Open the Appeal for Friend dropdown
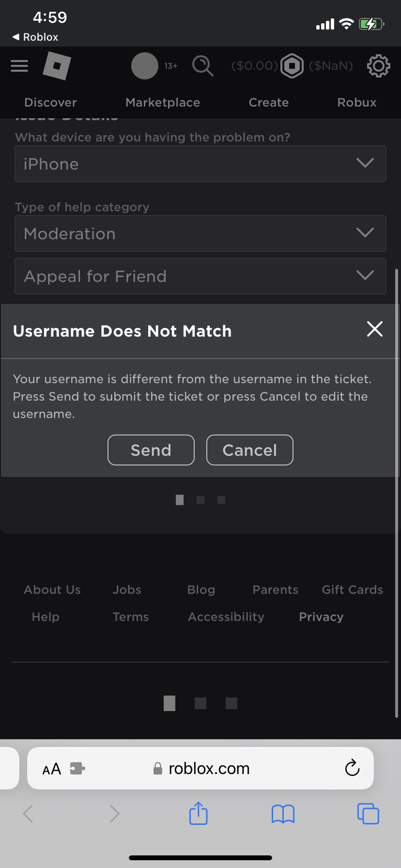401x868 pixels. click(200, 276)
